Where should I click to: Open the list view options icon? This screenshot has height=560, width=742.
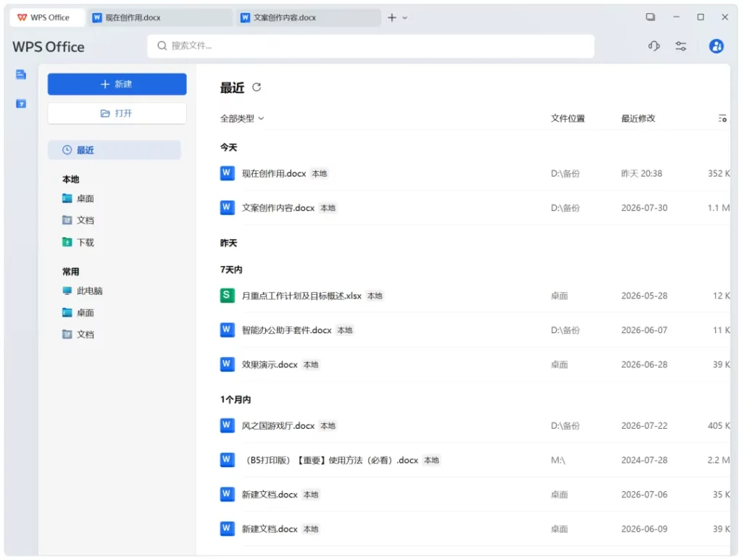pyautogui.click(x=722, y=118)
